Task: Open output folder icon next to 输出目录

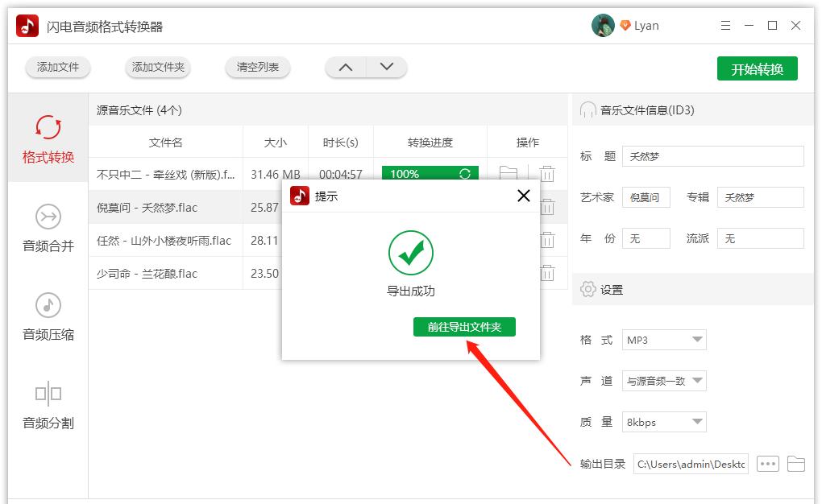Action: pos(798,463)
